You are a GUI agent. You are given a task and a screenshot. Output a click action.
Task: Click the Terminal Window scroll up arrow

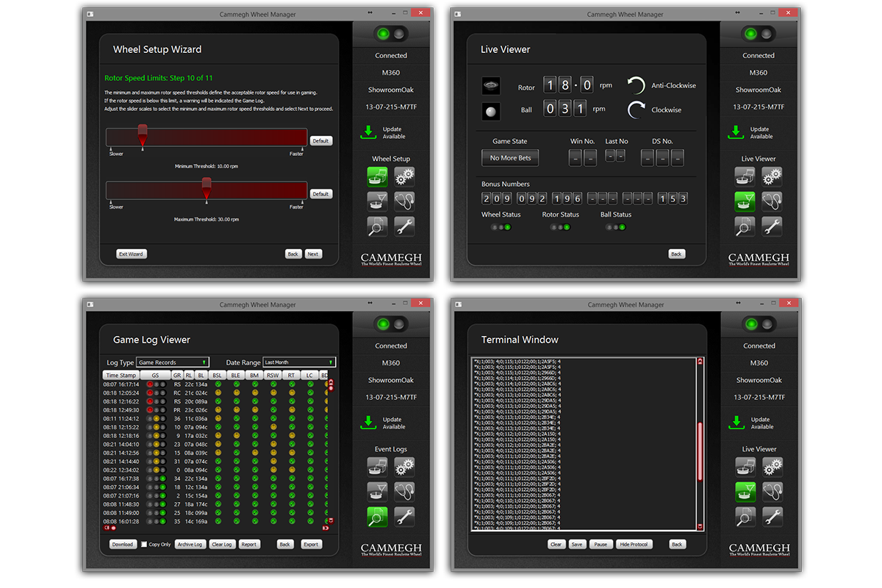pos(700,361)
